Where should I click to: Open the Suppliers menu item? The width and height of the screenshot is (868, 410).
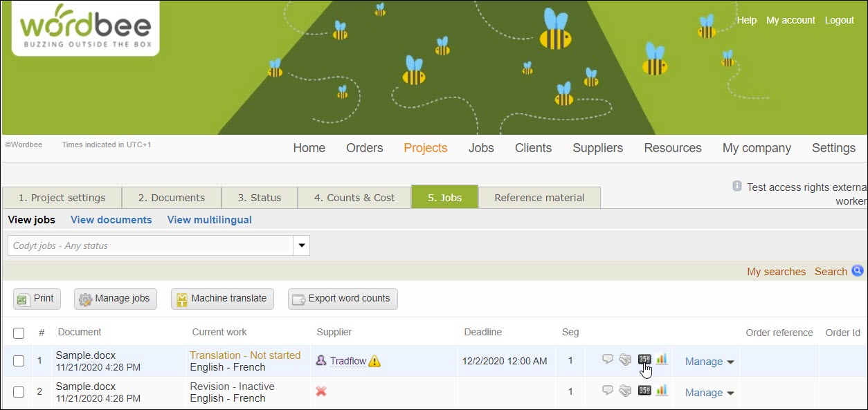(597, 148)
